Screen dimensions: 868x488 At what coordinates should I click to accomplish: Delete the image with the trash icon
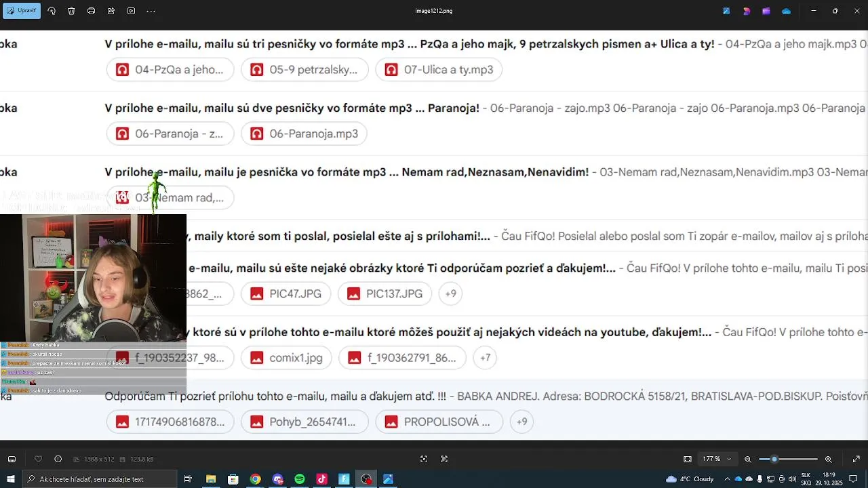click(71, 11)
